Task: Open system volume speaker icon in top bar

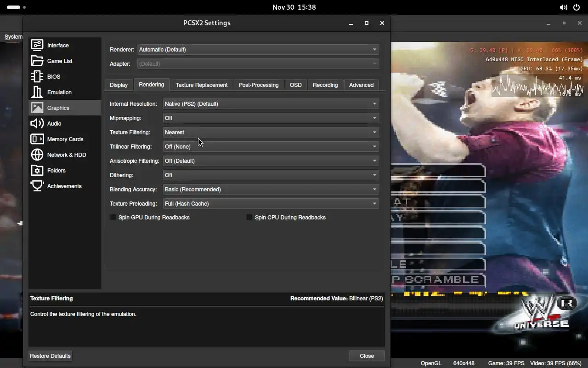Action: 563,7
